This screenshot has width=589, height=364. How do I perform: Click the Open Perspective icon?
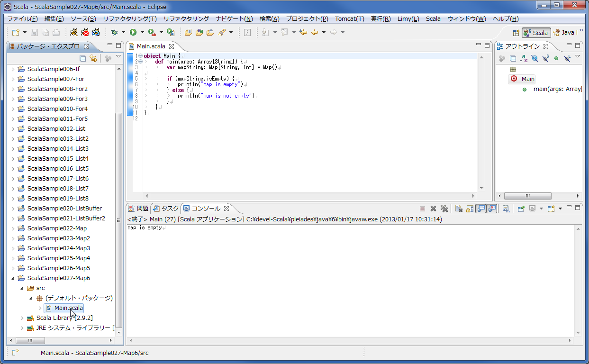(516, 33)
